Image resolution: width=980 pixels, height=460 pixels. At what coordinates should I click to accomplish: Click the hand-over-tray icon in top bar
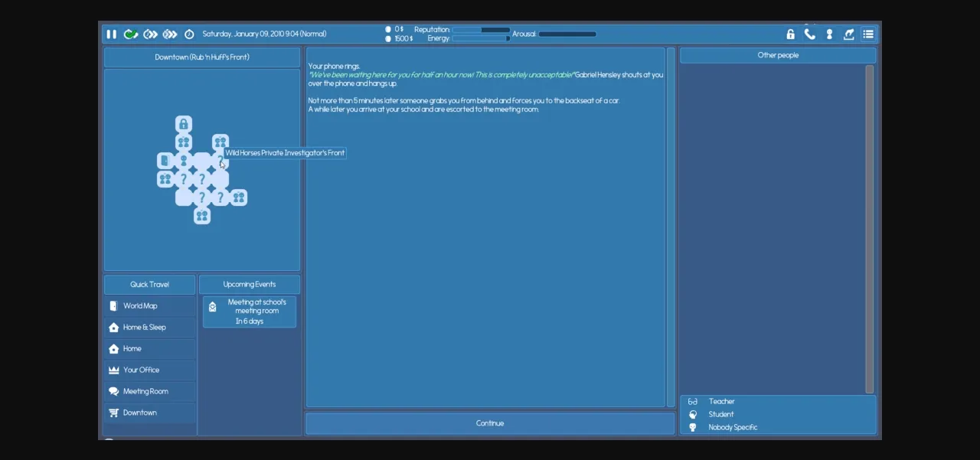tap(848, 34)
